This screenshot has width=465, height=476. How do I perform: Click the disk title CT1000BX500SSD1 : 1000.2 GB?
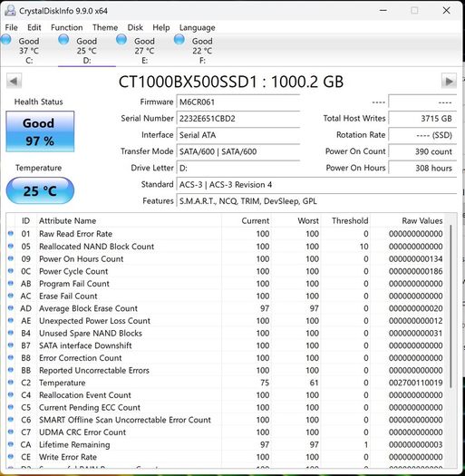pos(231,82)
